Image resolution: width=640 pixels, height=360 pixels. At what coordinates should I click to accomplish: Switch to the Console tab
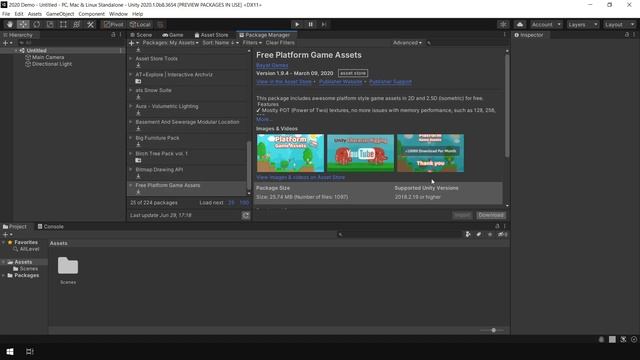[51, 227]
